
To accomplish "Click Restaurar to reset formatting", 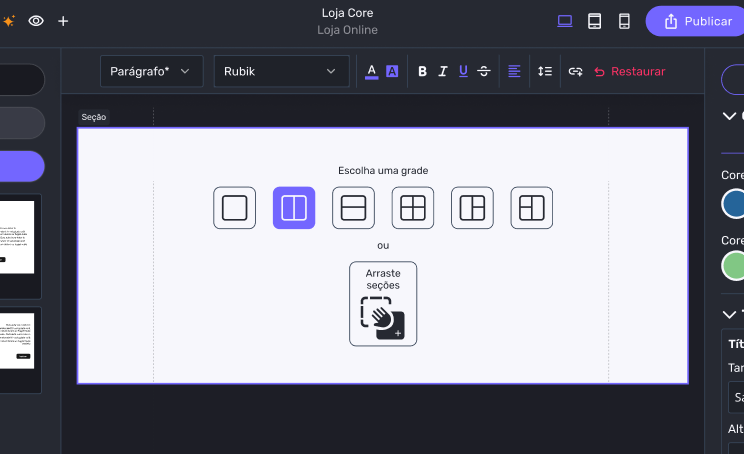I will point(629,71).
